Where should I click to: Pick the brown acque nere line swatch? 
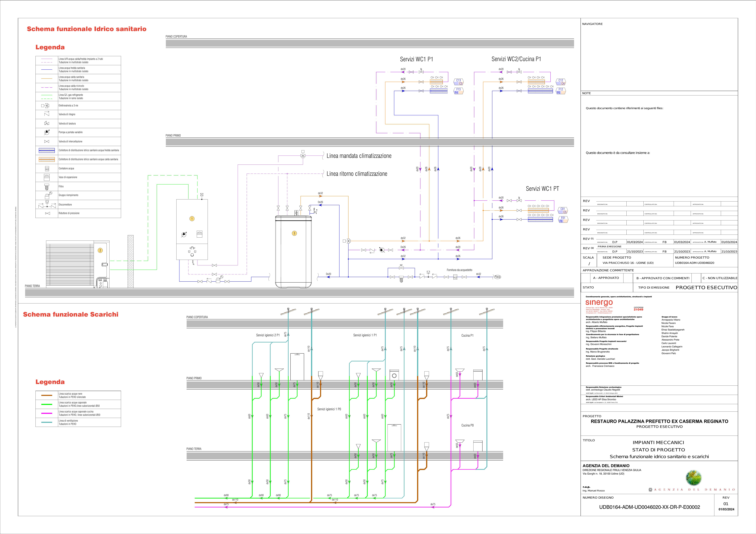point(47,395)
